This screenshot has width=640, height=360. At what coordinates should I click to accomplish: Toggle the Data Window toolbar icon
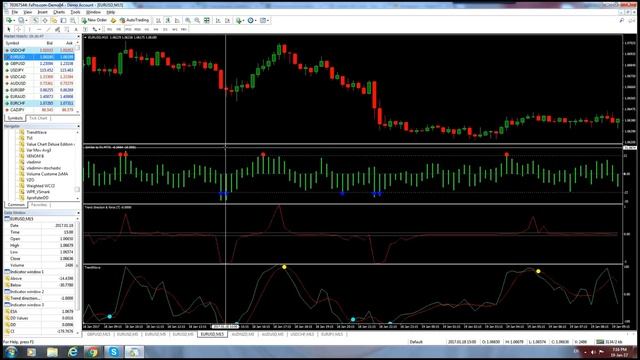click(45, 20)
